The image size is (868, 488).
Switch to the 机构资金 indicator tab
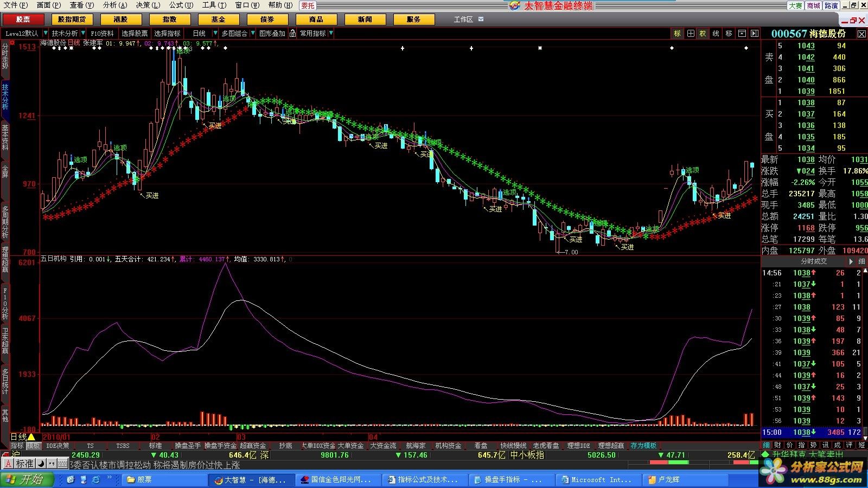448,446
